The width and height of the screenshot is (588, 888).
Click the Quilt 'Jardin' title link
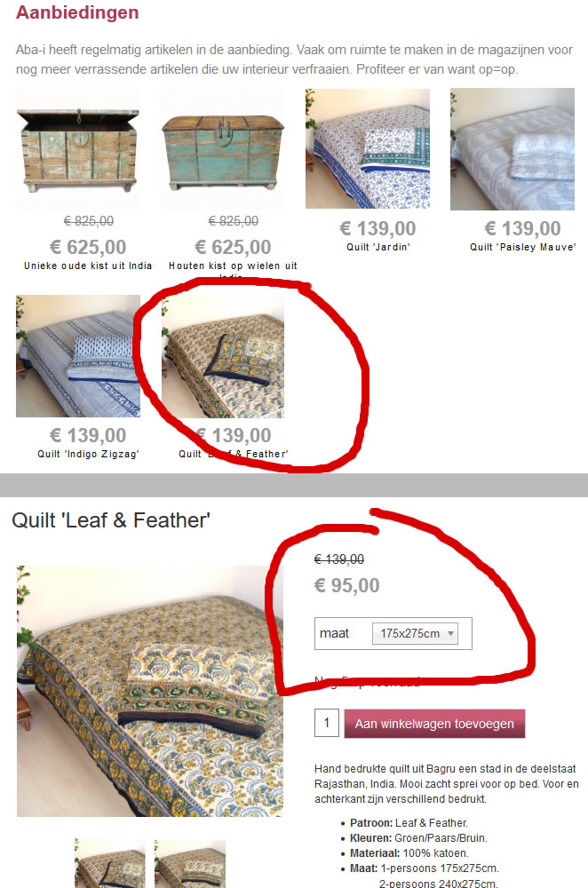(378, 247)
